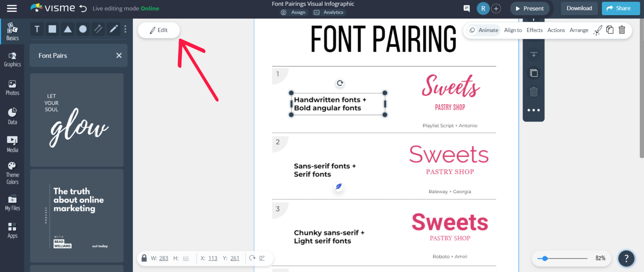
Task: Select the Text tool icon
Action: point(37,29)
